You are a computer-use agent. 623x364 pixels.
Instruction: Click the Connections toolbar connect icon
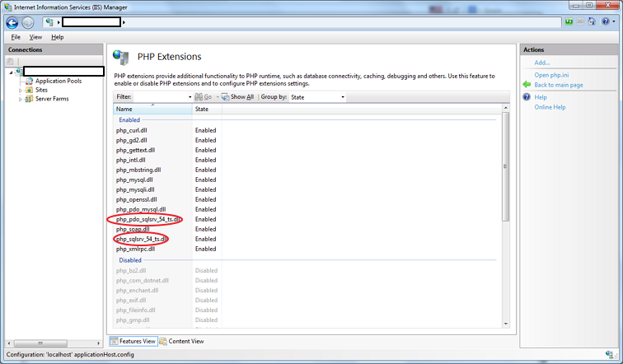[x=10, y=61]
